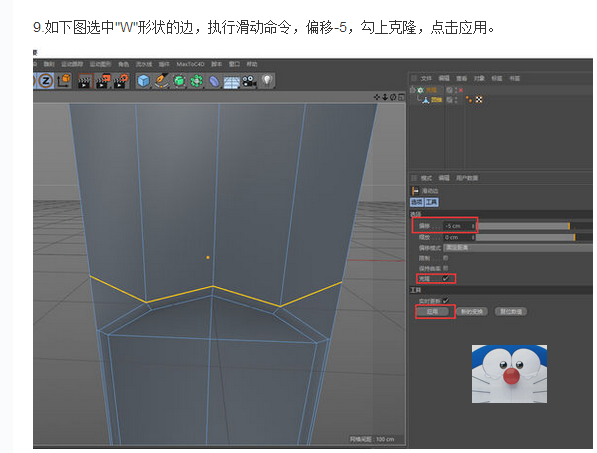The width and height of the screenshot is (597, 453).
Task: Toggle the Z axis lock icon
Action: pos(46,81)
